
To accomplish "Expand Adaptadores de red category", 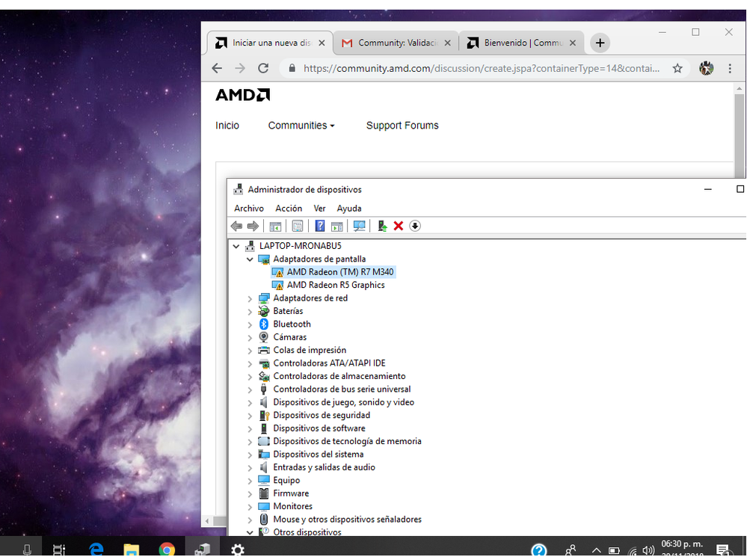I will click(250, 298).
